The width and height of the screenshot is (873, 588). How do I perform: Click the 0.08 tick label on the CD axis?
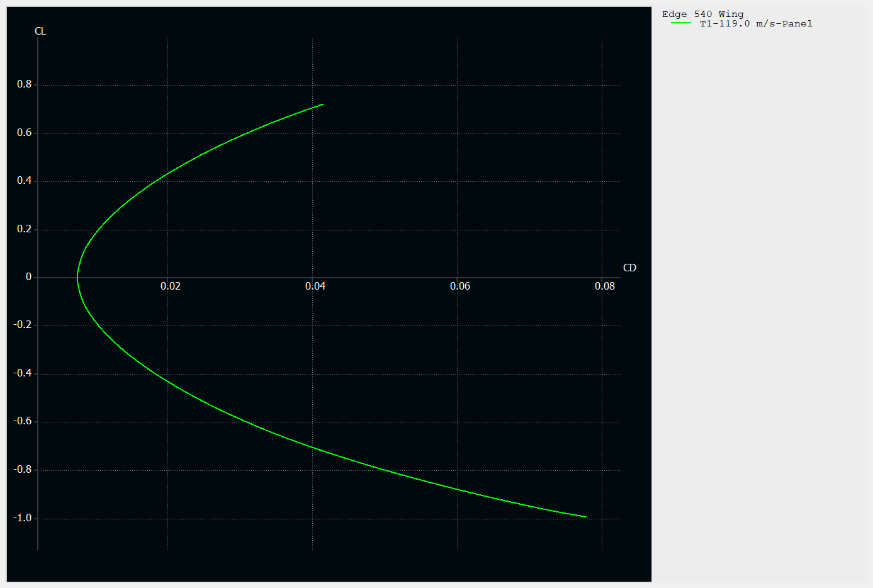click(x=605, y=286)
